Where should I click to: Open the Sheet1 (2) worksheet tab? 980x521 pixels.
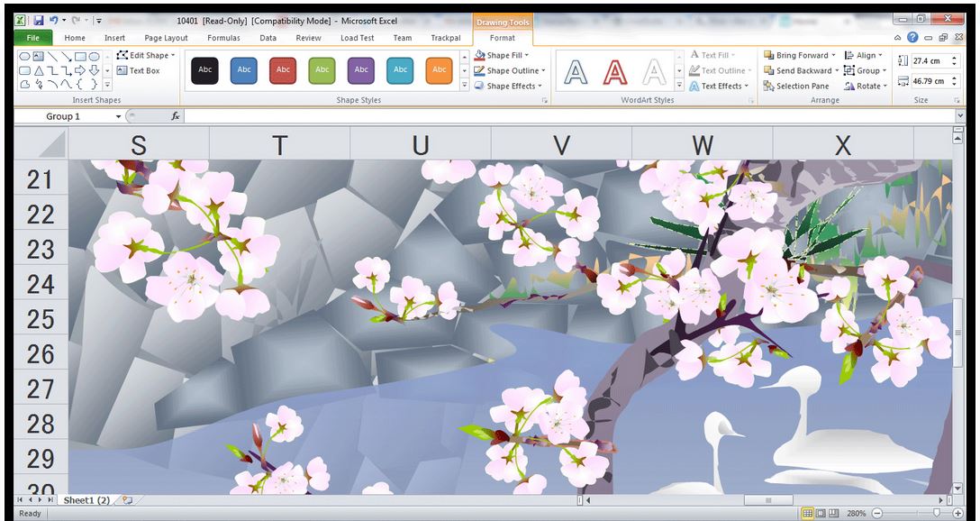tap(86, 499)
